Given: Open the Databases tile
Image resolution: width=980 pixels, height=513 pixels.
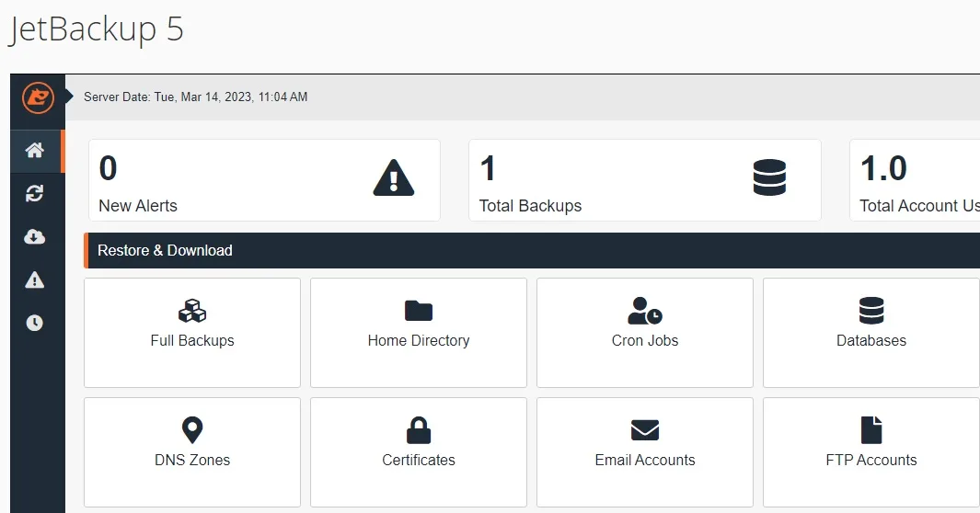Looking at the screenshot, I should [870, 332].
